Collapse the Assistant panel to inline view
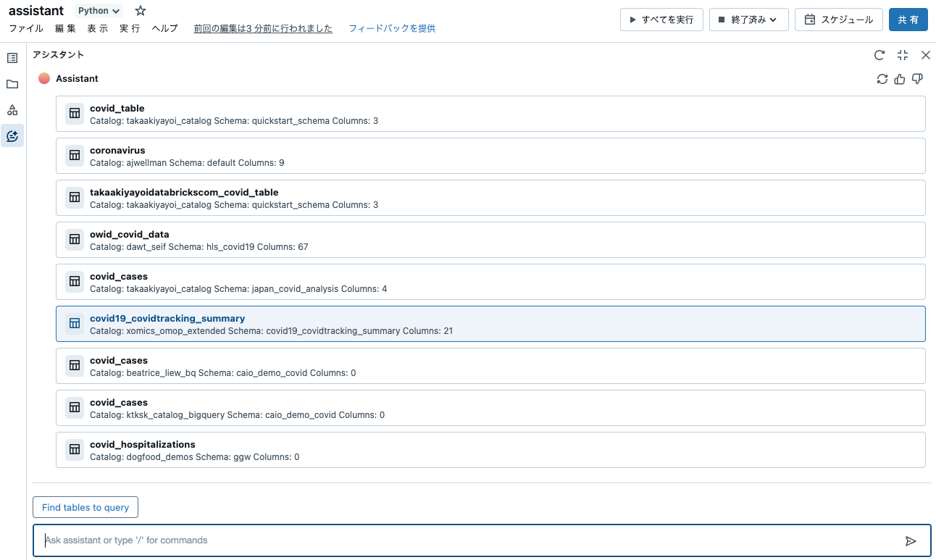This screenshot has height=560, width=936. point(902,54)
